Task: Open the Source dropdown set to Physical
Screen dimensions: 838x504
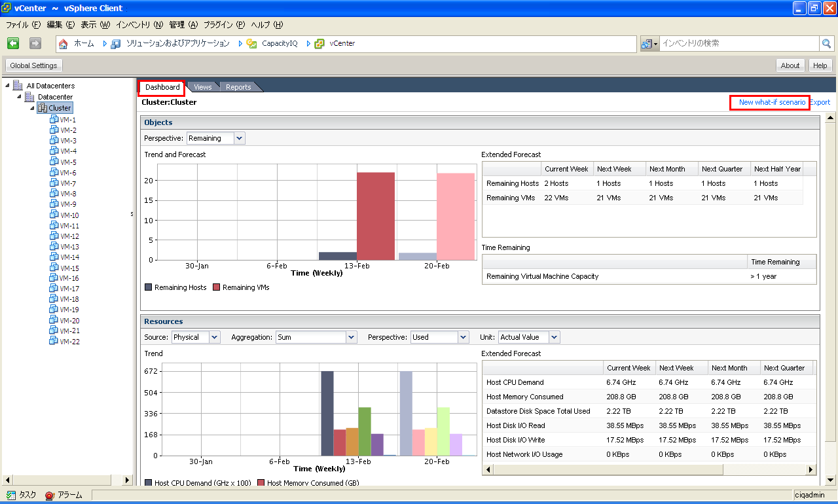Action: 215,337
